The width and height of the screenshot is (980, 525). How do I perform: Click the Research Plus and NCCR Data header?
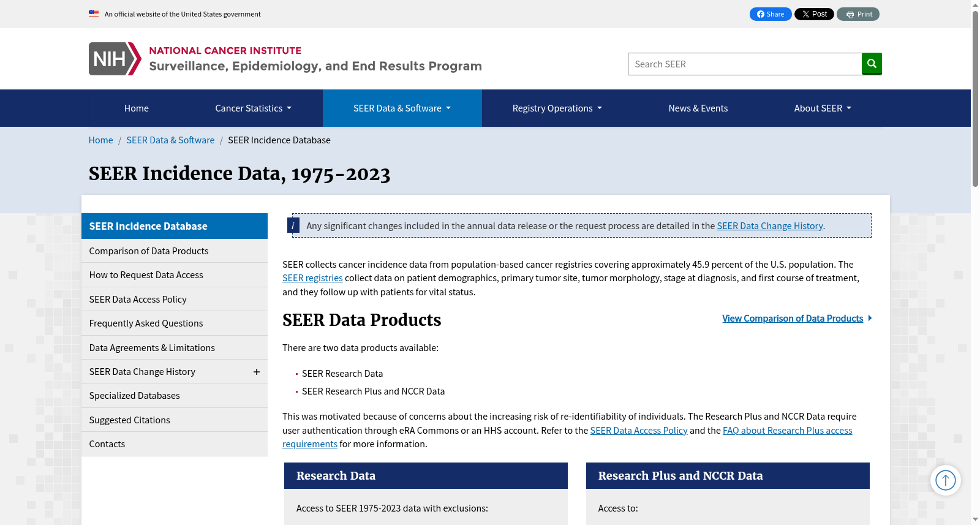point(728,476)
